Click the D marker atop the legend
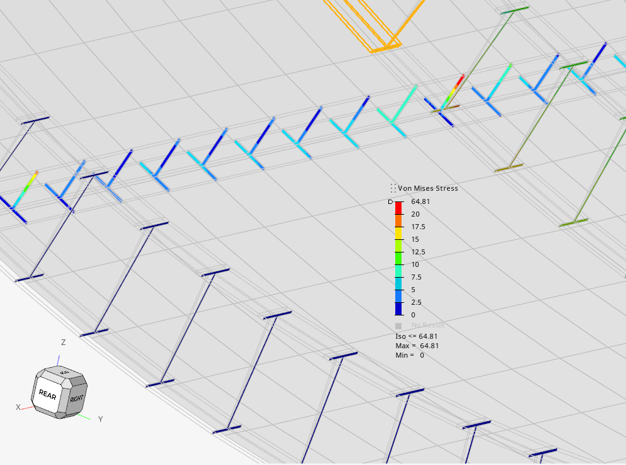This screenshot has height=465, width=626. (391, 202)
